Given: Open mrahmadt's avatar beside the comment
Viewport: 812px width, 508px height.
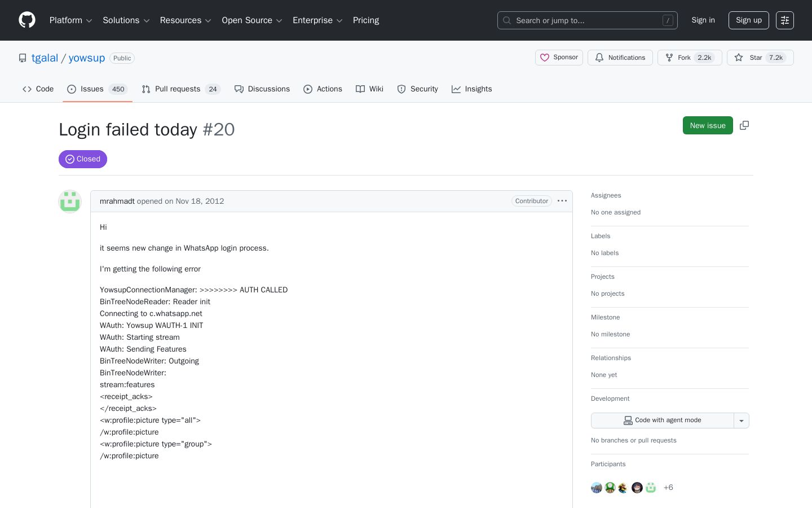Looking at the screenshot, I should point(70,202).
